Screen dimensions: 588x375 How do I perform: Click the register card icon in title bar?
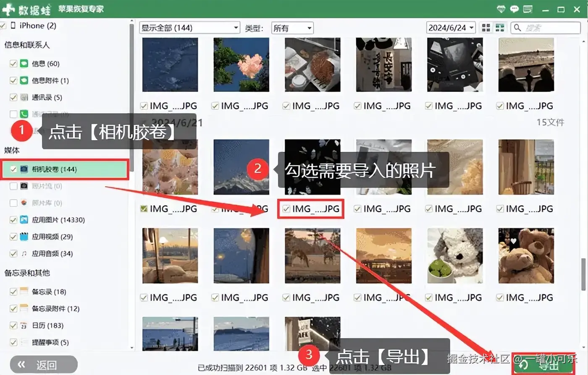pyautogui.click(x=528, y=9)
